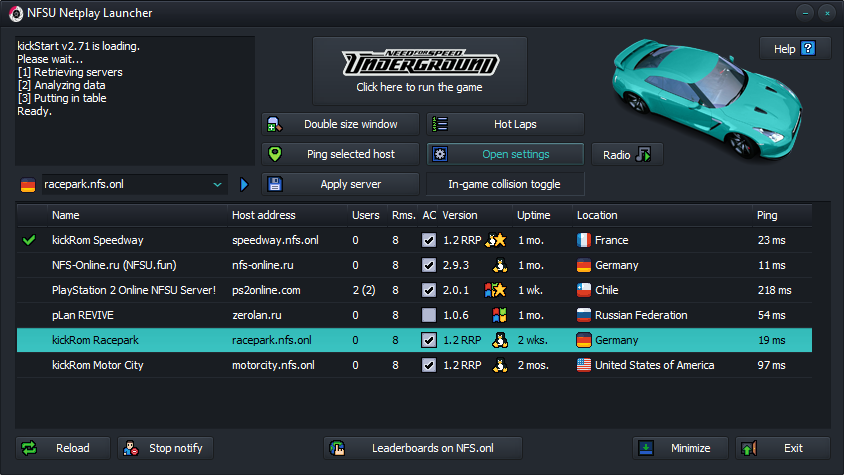844x475 pixels.
Task: Click the In-game collision toggle button
Action: point(505,184)
